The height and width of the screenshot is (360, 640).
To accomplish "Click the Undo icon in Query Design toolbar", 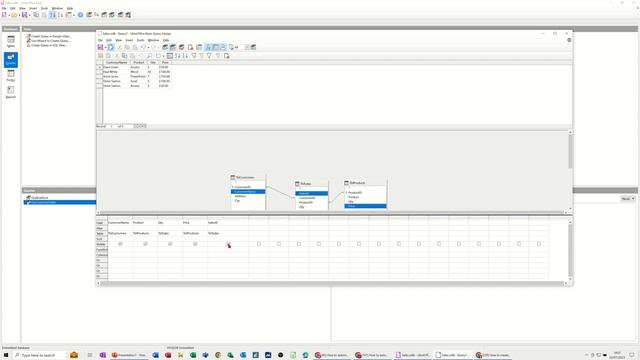I will pos(143,47).
